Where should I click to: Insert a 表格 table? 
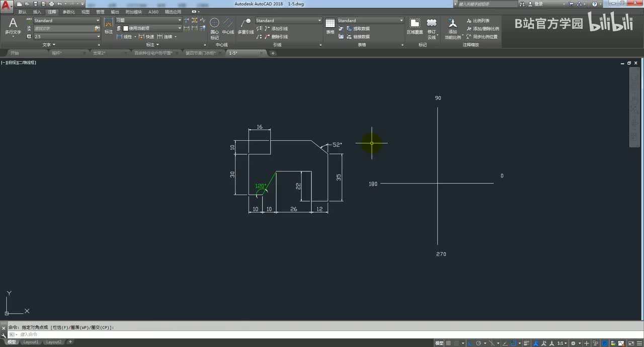330,26
